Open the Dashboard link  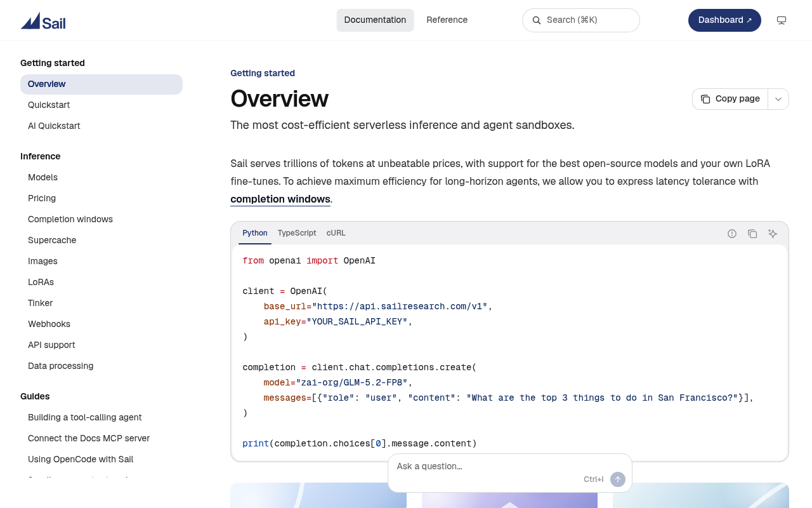click(724, 20)
